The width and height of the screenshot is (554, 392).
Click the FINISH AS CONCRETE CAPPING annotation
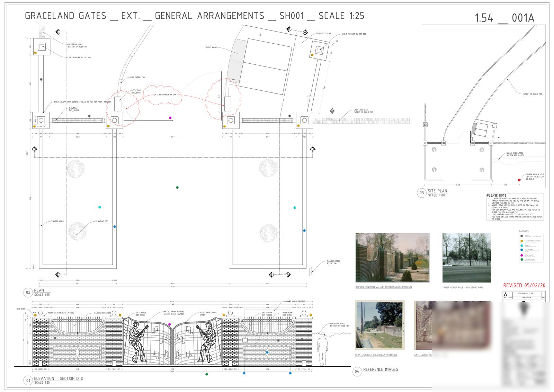point(61,313)
